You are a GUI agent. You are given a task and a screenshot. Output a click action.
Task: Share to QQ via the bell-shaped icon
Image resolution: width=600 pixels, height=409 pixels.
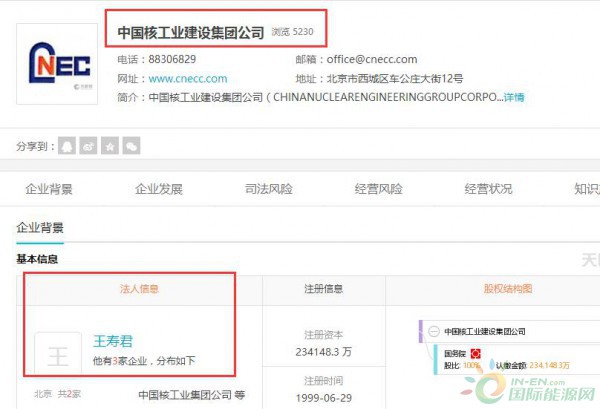67,146
